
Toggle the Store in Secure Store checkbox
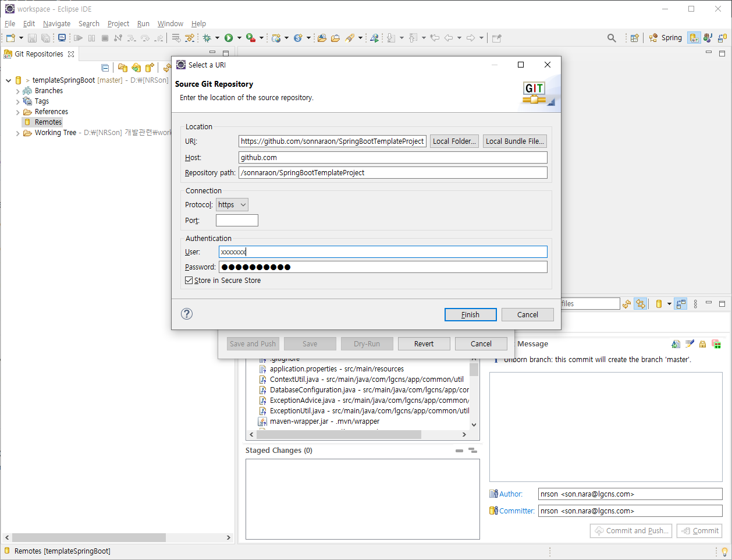click(x=189, y=281)
